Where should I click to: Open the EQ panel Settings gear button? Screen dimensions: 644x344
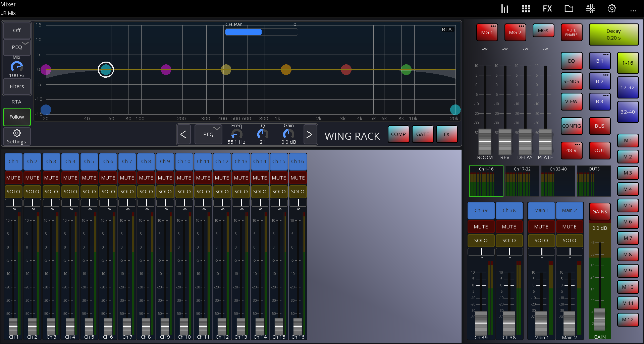(17, 137)
